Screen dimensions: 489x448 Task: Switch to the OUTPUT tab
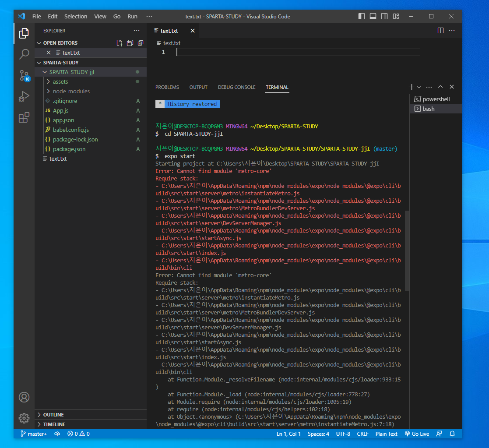198,87
